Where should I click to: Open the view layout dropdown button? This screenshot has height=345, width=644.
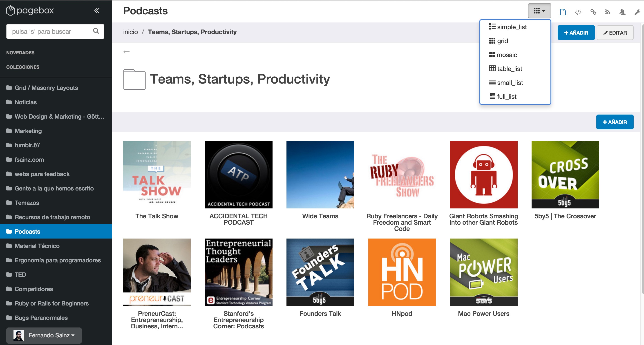(539, 11)
